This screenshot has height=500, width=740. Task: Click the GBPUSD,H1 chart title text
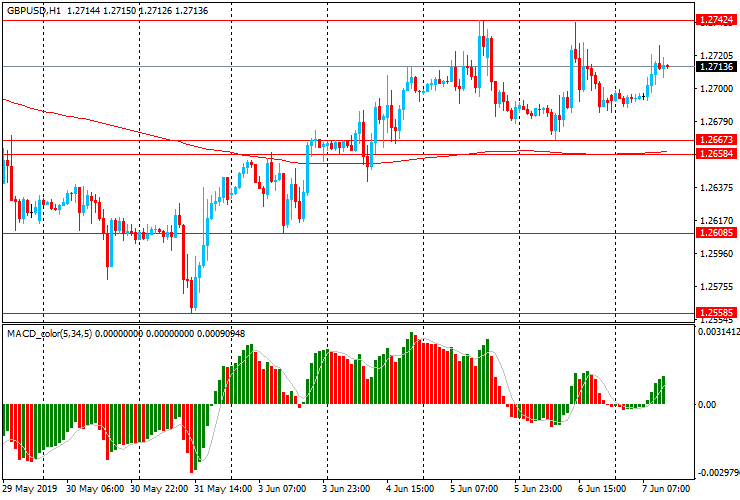pyautogui.click(x=31, y=8)
